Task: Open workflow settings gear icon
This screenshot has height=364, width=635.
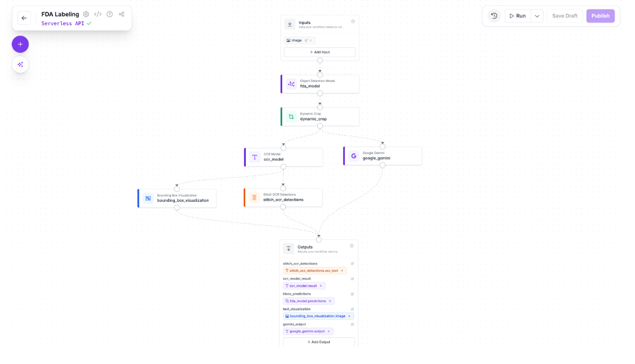Action: tap(86, 14)
